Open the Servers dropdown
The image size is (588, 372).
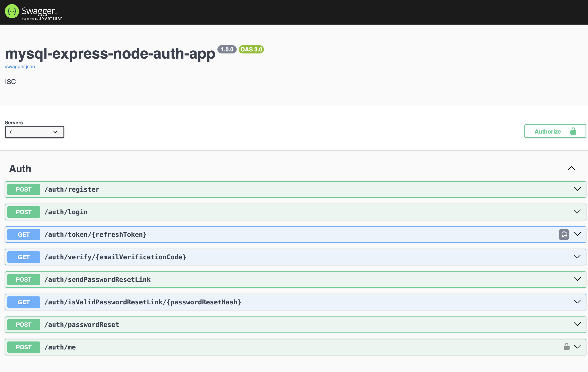pos(34,132)
